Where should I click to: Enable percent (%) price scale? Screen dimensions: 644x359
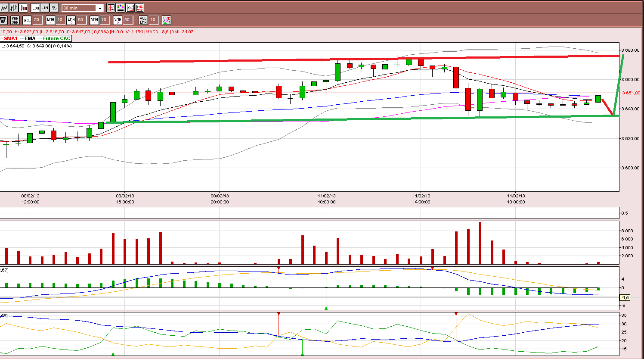click(54, 8)
